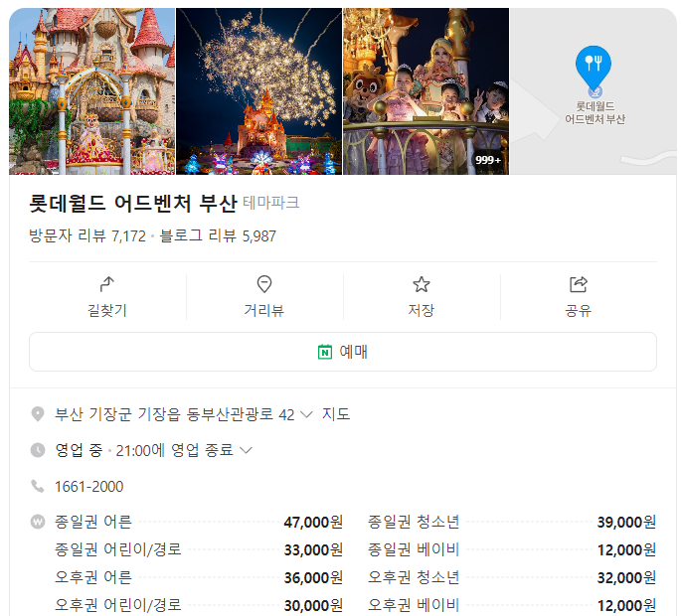Viewport: 681px width, 616px height.
Task: Click the 종일권 어린이/경로 label
Action: click(117, 549)
